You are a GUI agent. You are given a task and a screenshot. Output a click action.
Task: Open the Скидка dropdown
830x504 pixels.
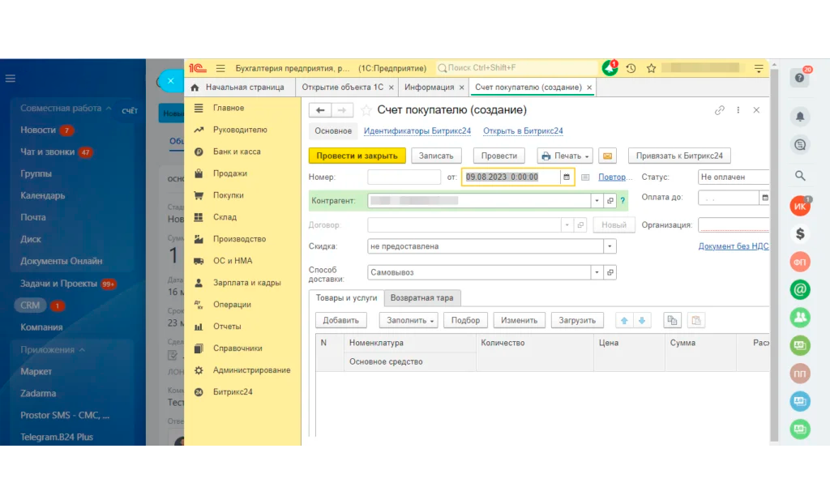click(610, 246)
